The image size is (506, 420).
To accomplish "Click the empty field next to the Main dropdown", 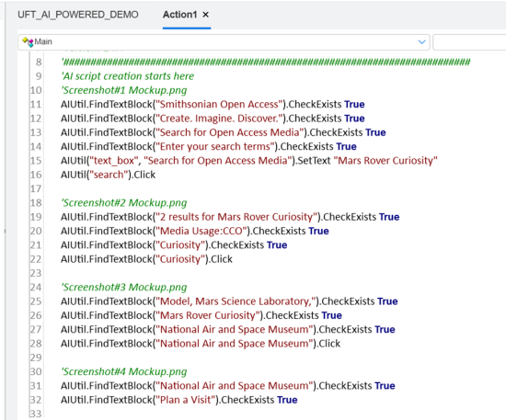I will pyautogui.click(x=469, y=42).
